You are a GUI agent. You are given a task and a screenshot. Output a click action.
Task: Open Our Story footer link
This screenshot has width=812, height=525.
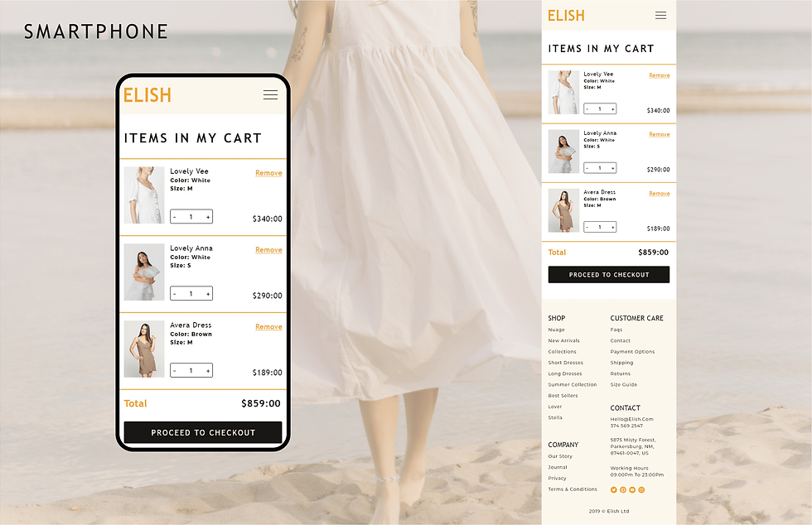[560, 456]
